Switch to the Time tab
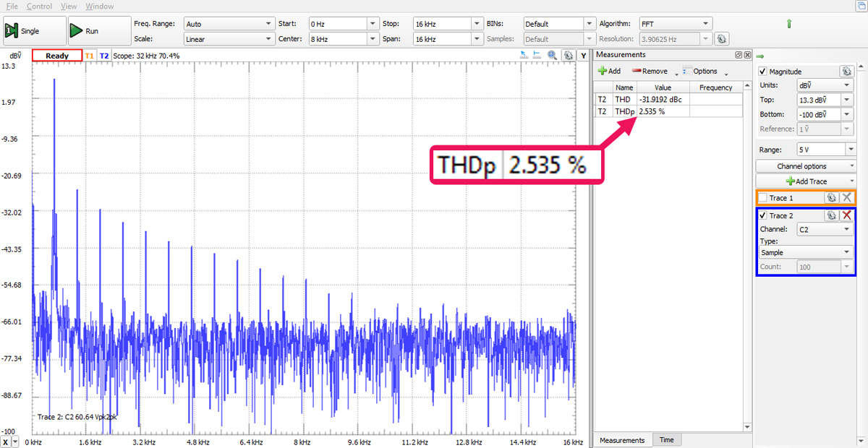Screen dimensions: 868x448 pos(666,440)
